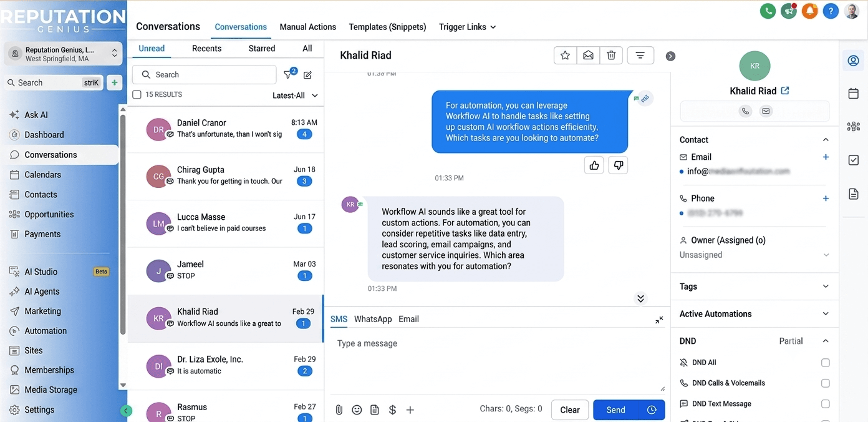Add another email with plus
This screenshot has height=422, width=868.
pyautogui.click(x=826, y=157)
